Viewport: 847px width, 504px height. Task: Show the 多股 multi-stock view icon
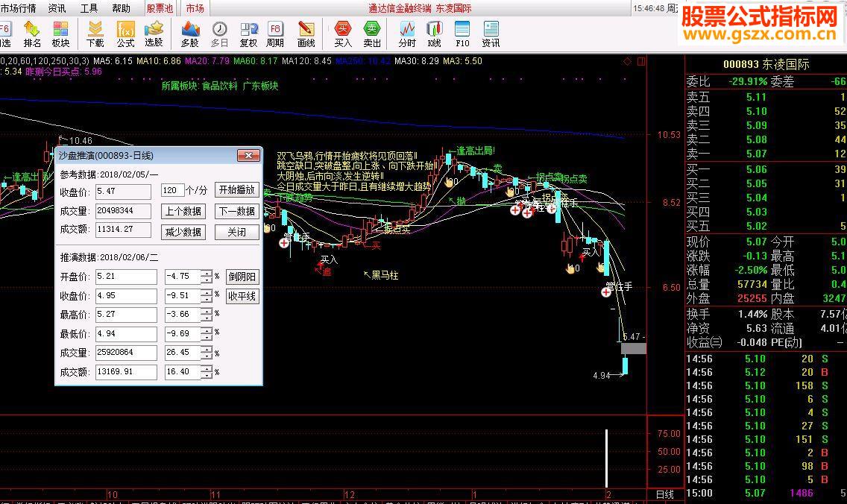pyautogui.click(x=190, y=34)
